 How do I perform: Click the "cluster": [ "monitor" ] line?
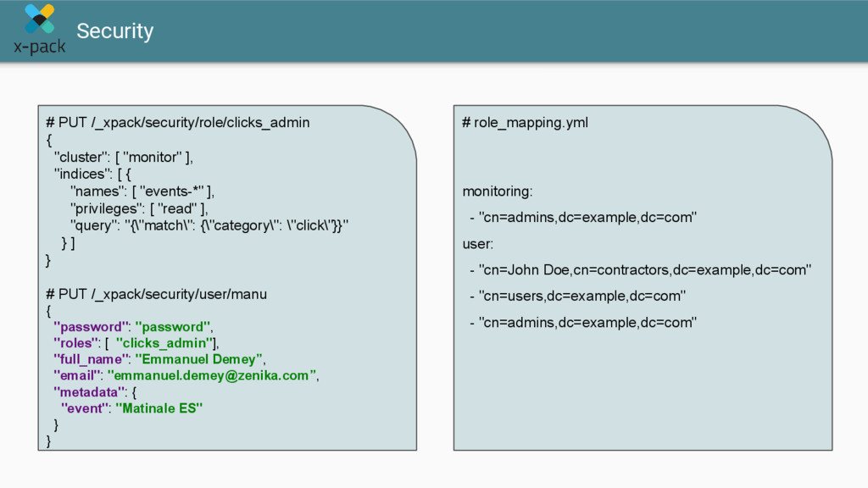pyautogui.click(x=124, y=157)
